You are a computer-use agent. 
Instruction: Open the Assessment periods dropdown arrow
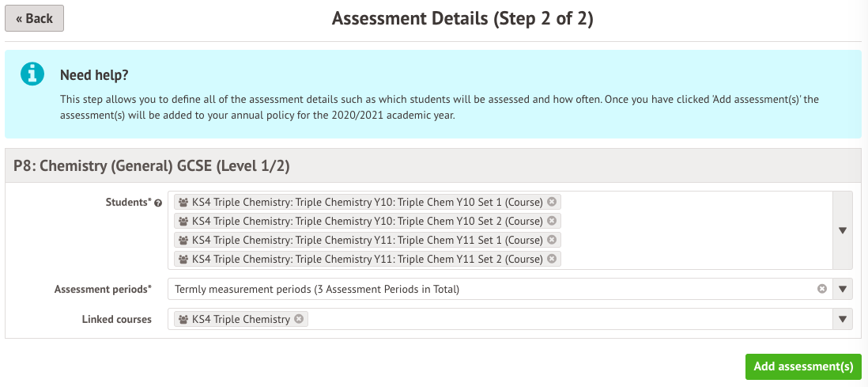pos(843,289)
